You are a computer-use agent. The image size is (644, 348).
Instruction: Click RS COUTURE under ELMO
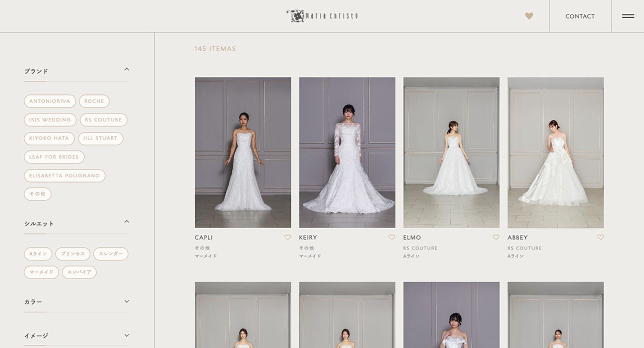point(420,248)
